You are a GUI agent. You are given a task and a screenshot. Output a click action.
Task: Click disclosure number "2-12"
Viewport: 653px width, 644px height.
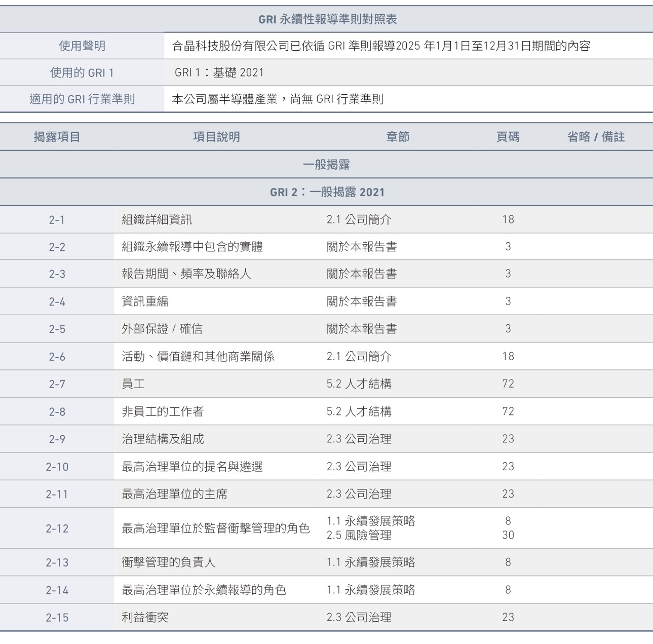point(57,528)
